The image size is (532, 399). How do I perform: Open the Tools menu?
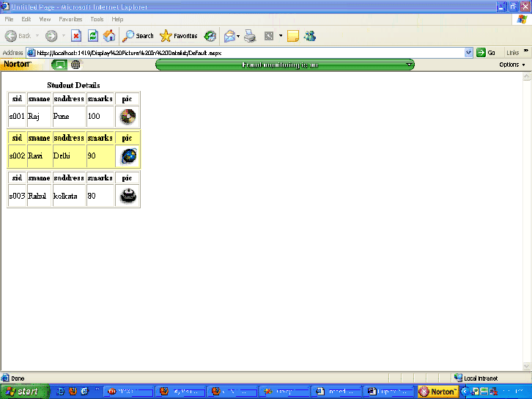97,19
